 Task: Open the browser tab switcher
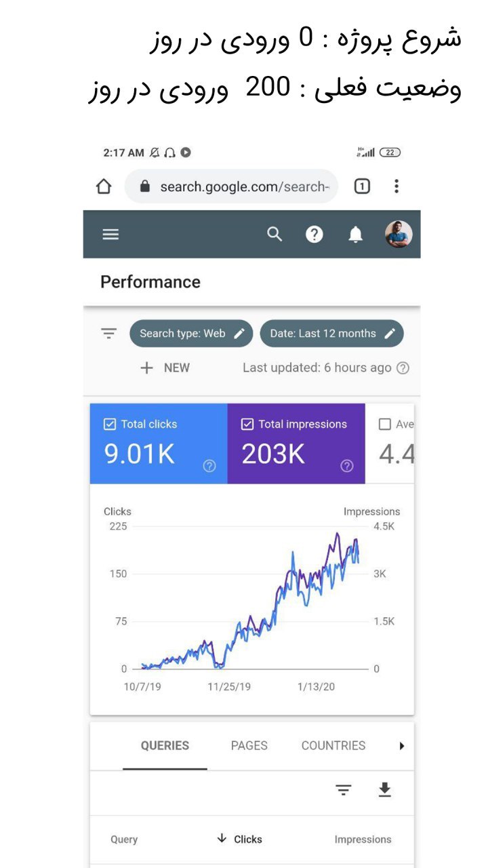tap(362, 186)
